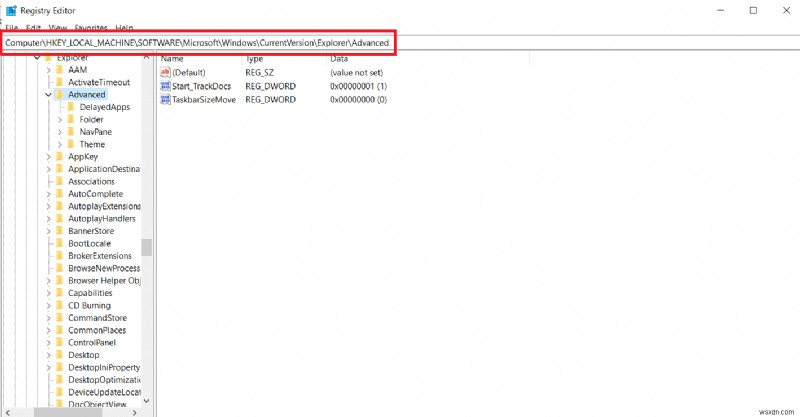
Task: Click tree pane scroll up arrow
Action: tap(147, 57)
